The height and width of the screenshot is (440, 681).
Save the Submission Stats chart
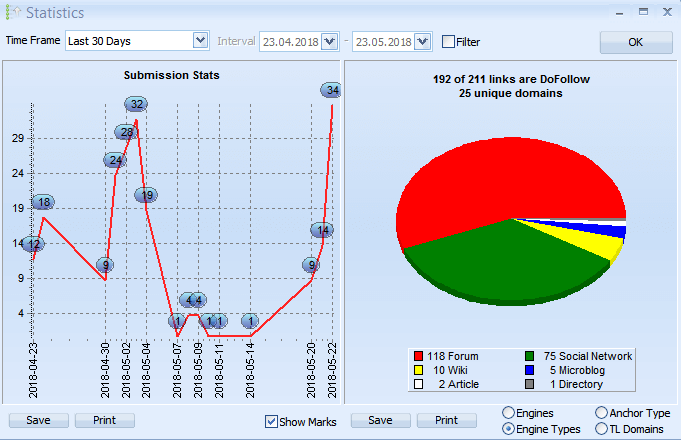coord(37,420)
